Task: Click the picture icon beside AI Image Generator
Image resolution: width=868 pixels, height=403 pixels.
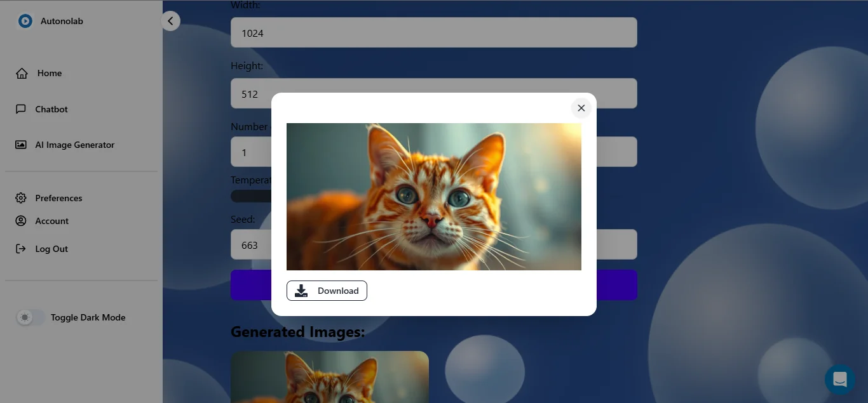Action: click(x=21, y=145)
